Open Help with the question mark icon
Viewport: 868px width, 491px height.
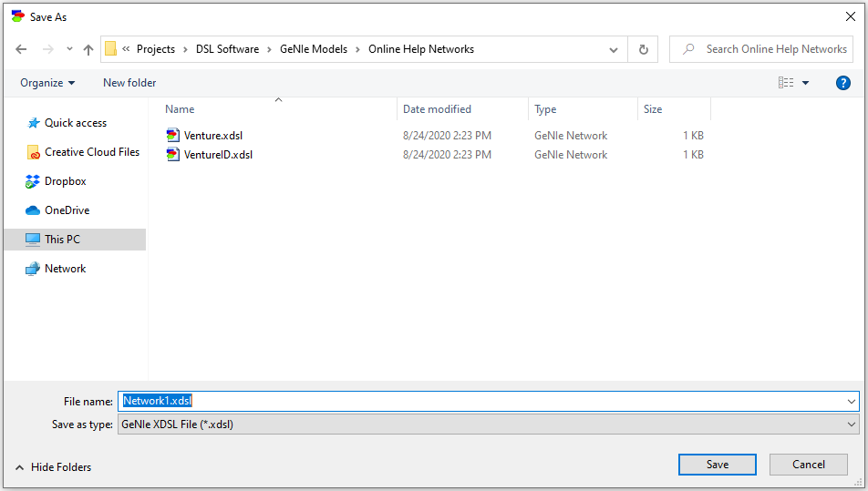842,83
